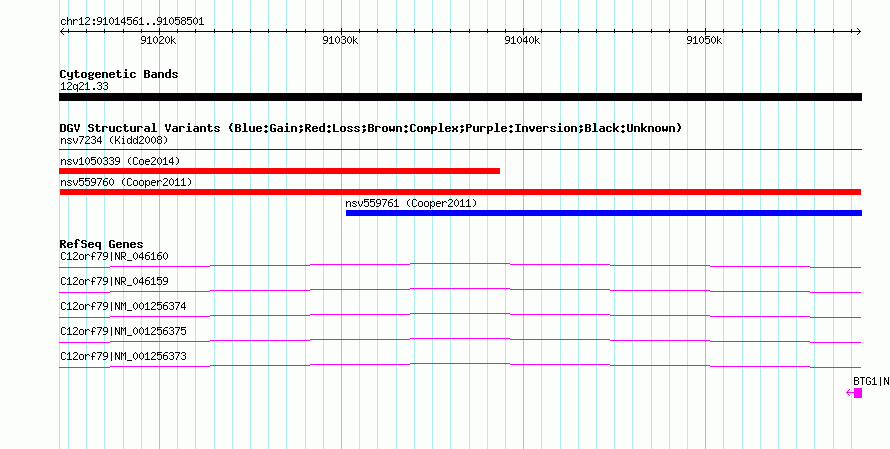Click the 12q21.33 band label

[x=84, y=87]
